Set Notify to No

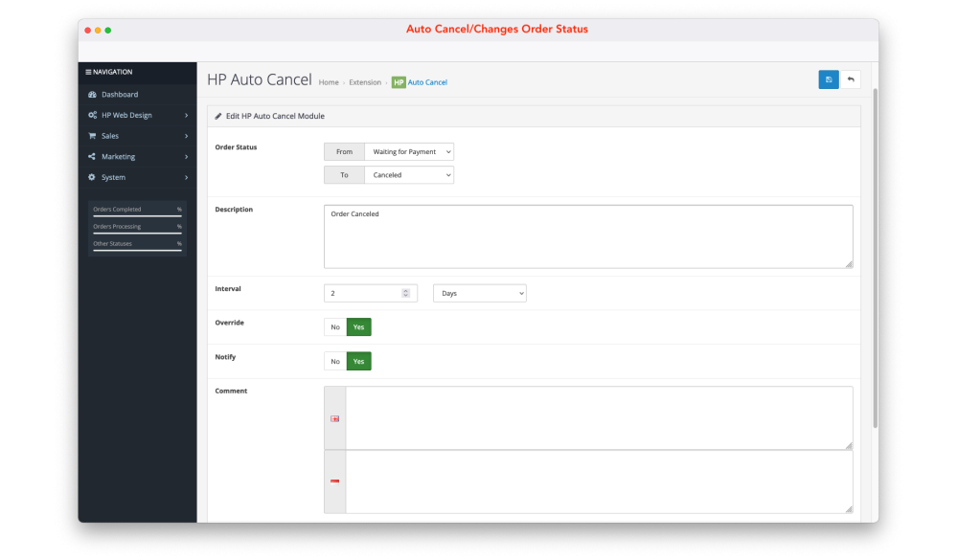[335, 362]
